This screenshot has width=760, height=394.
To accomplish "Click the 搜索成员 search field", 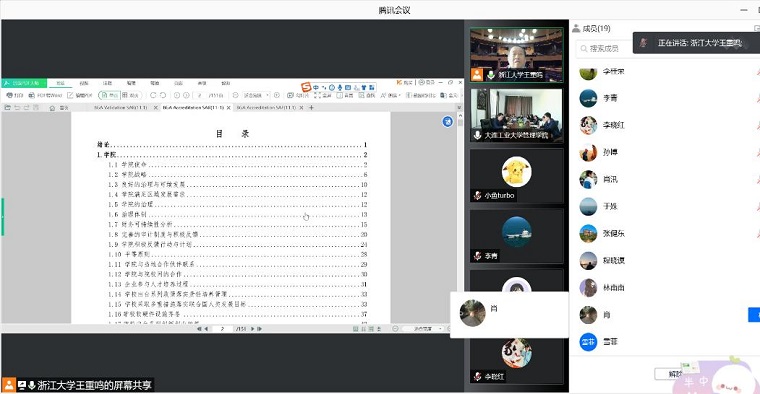I will coord(604,48).
